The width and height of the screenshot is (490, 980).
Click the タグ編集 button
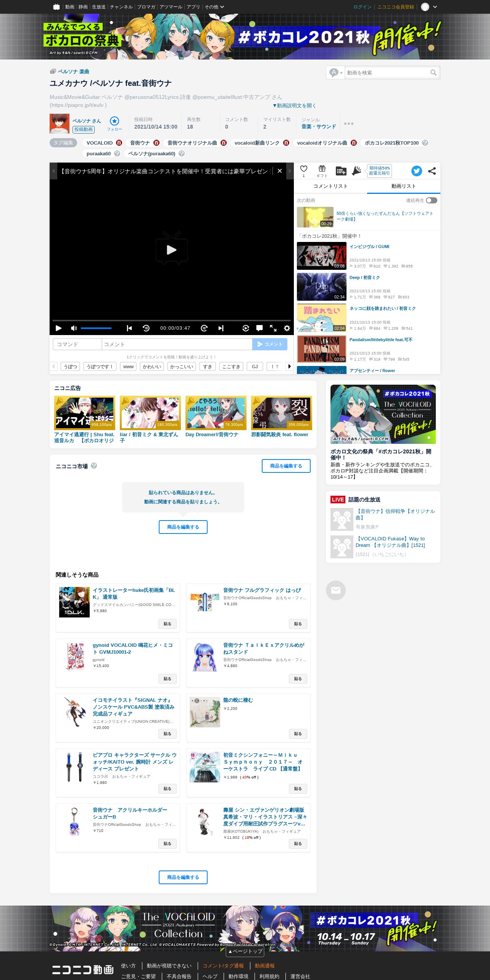click(x=63, y=143)
